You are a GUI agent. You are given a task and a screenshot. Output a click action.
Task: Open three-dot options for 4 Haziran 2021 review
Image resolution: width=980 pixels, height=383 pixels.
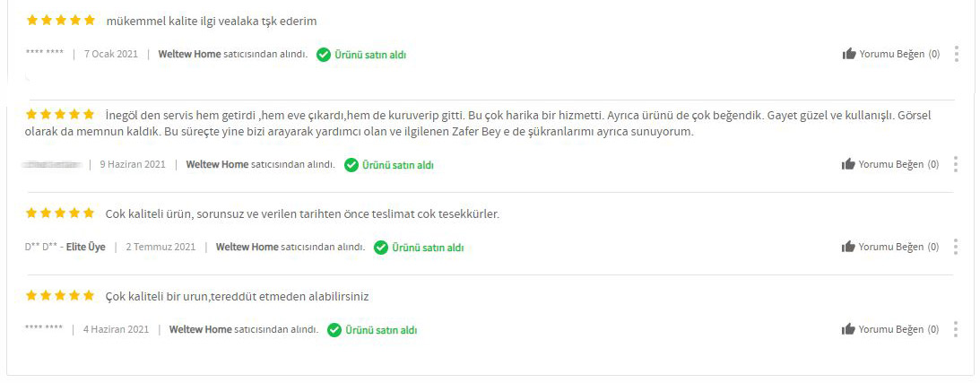tap(956, 329)
